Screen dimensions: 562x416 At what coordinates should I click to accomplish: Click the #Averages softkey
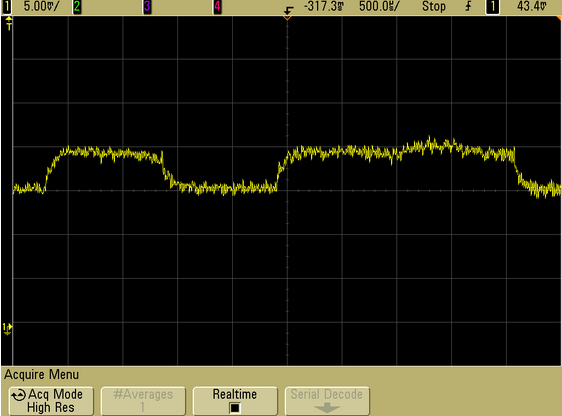[x=143, y=401]
